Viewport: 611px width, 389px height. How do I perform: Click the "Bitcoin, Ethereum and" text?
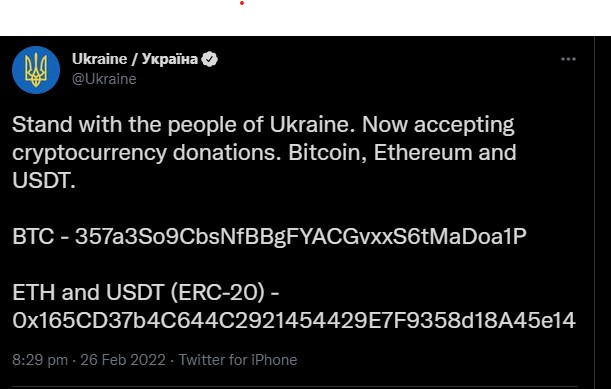[402, 152]
